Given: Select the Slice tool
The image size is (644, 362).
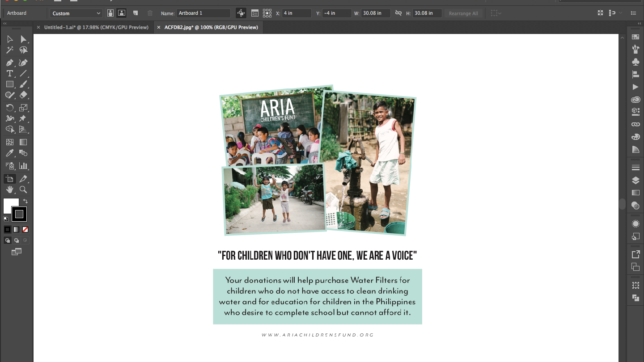Looking at the screenshot, I should (23, 179).
